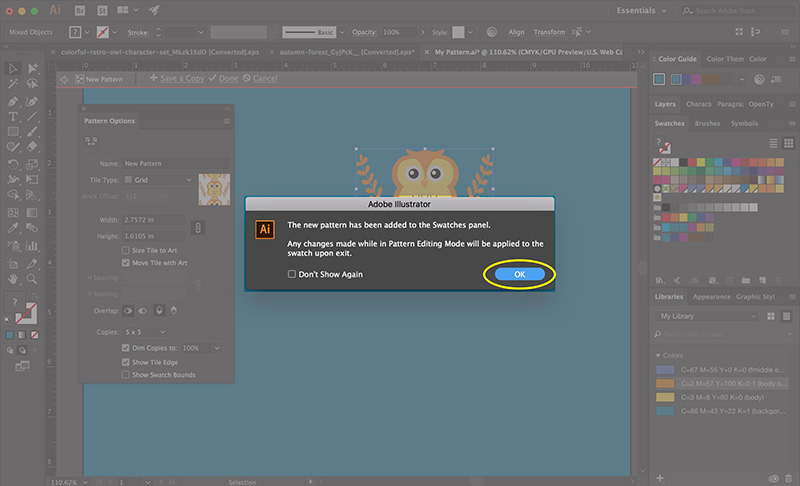Click the Color Guide base color swatch
This screenshot has height=486, width=800.
(659, 79)
